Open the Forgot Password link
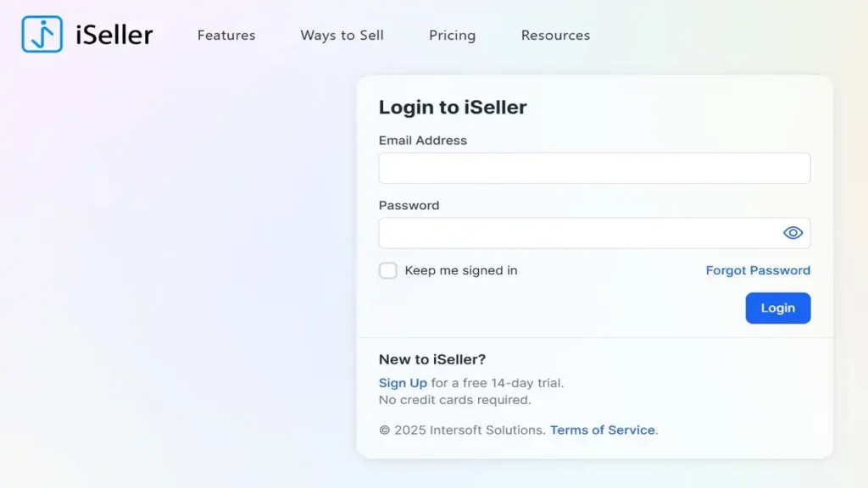The width and height of the screenshot is (868, 488). (758, 271)
